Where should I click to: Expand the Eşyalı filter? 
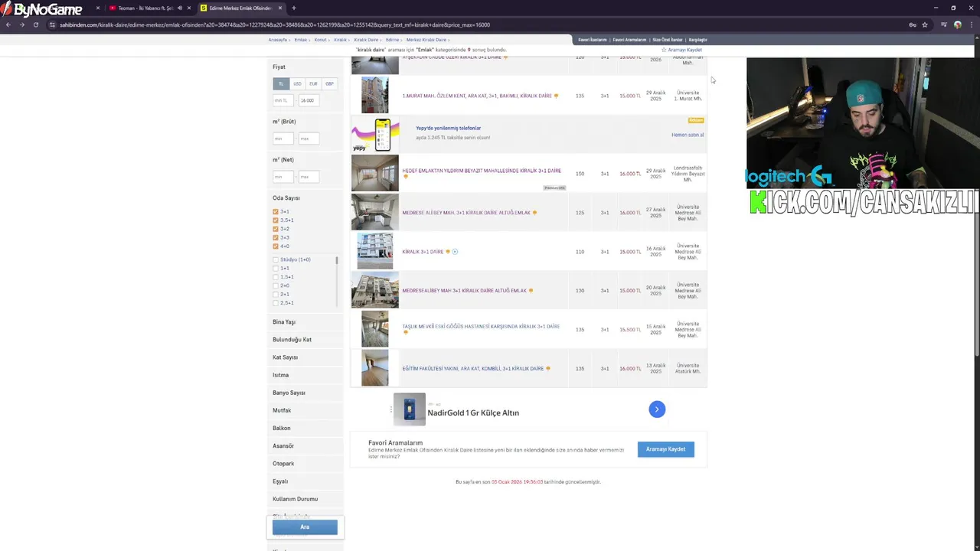[305, 481]
